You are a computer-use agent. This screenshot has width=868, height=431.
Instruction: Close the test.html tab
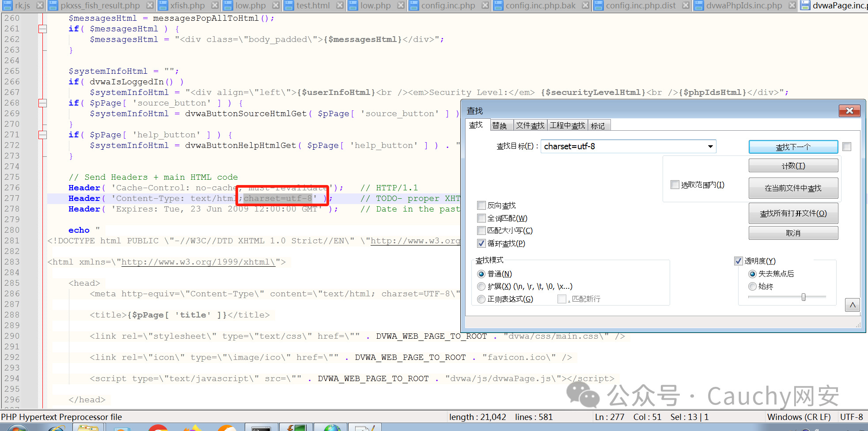(x=340, y=5)
